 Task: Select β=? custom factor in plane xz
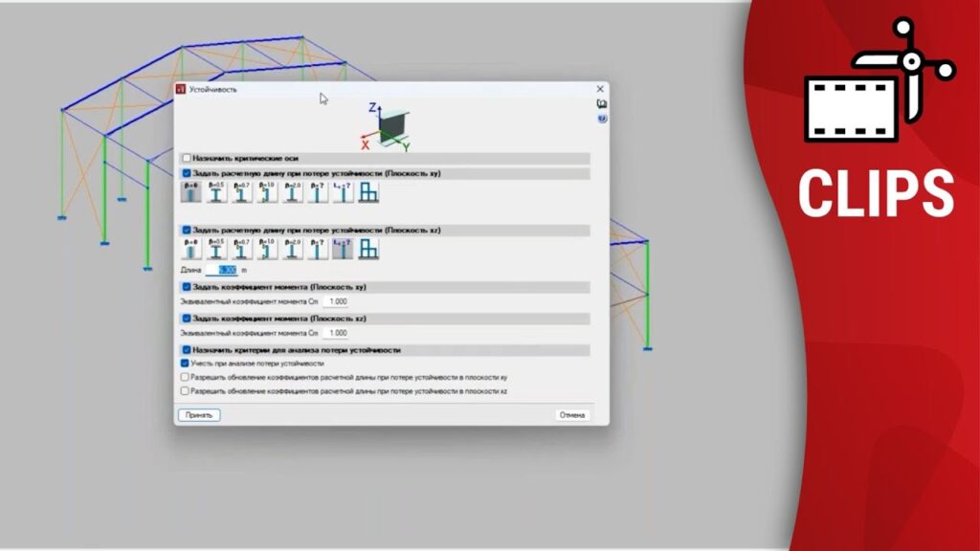pyautogui.click(x=317, y=249)
